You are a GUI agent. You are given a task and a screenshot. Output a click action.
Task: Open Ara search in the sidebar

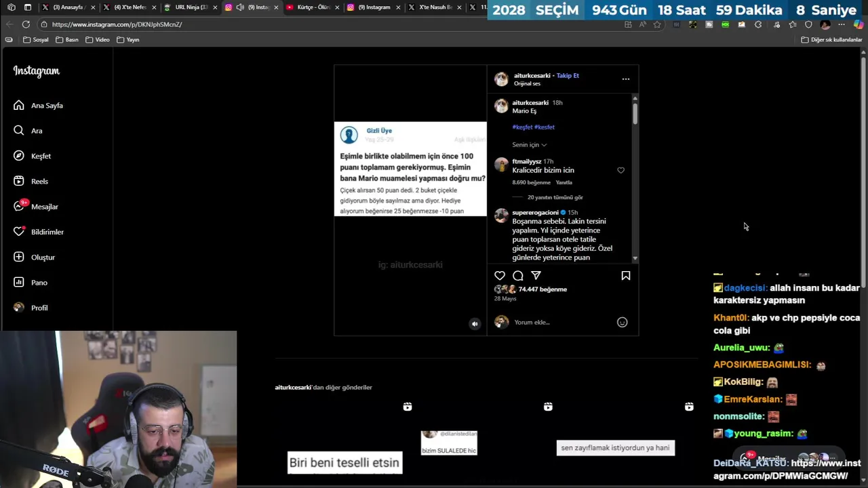point(27,131)
